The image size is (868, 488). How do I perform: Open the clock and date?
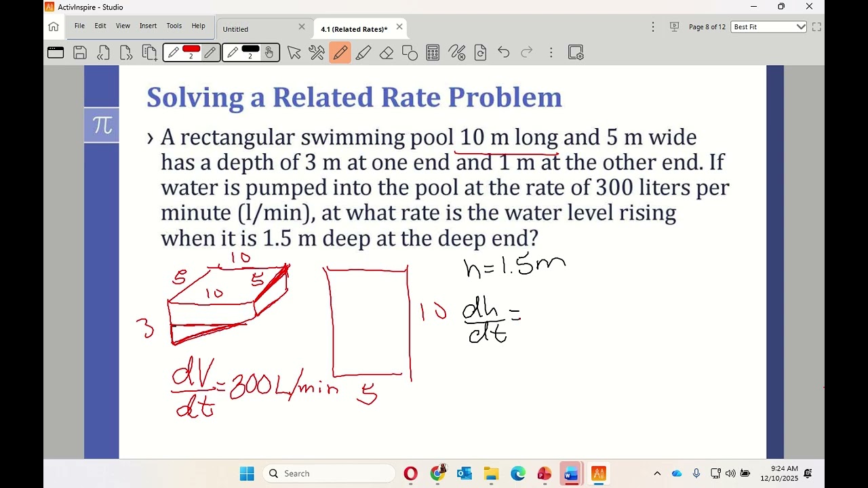click(x=779, y=473)
